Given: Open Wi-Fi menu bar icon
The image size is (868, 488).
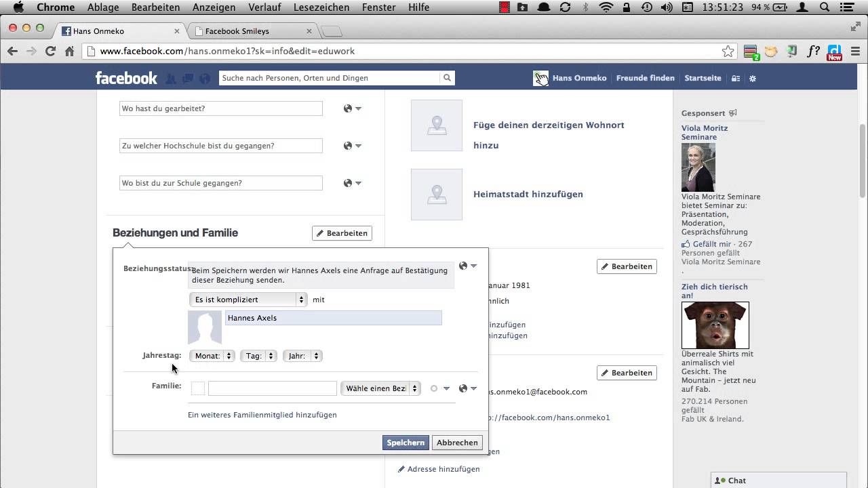Looking at the screenshot, I should pyautogui.click(x=606, y=7).
